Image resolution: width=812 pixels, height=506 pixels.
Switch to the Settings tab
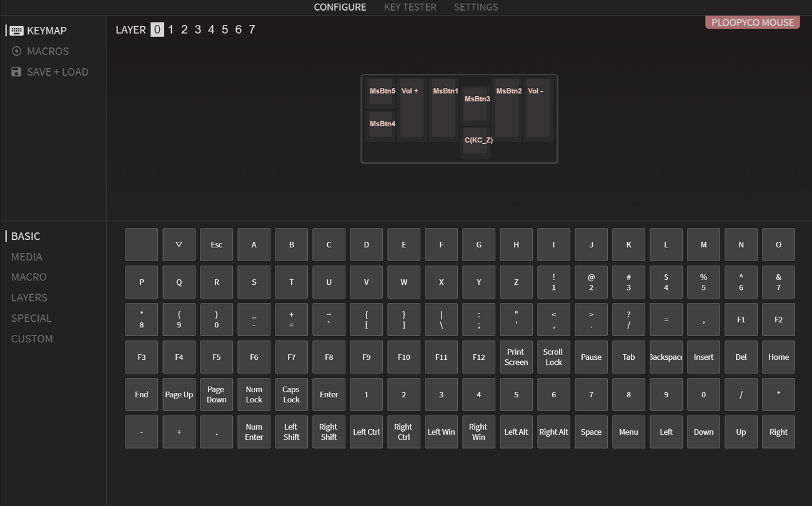coord(476,7)
